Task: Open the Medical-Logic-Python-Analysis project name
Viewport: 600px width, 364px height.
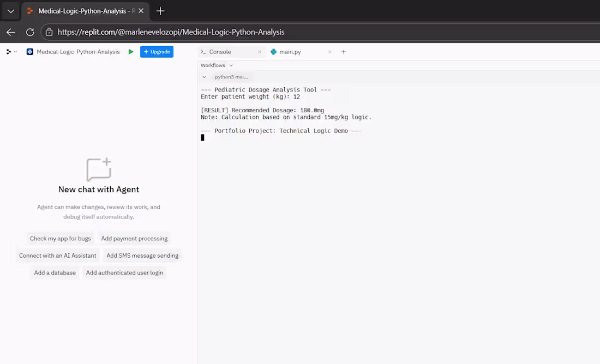Action: coord(78,52)
